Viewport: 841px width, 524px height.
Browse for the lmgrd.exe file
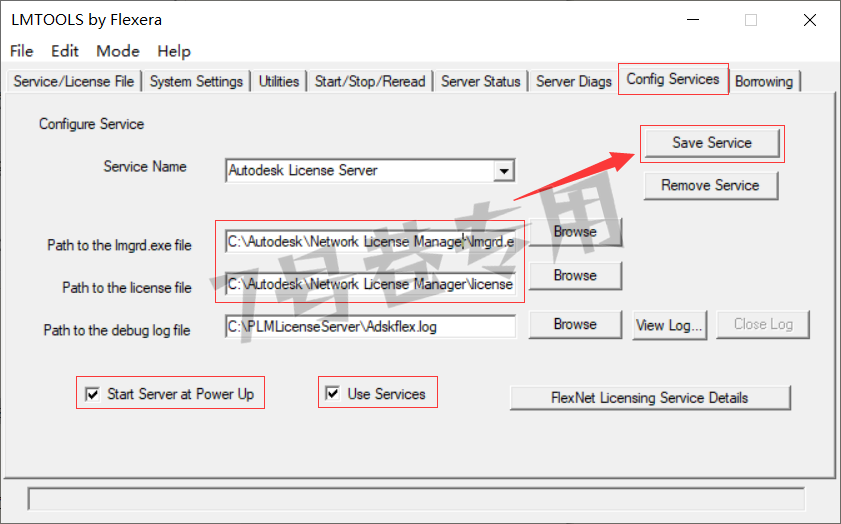click(x=575, y=232)
